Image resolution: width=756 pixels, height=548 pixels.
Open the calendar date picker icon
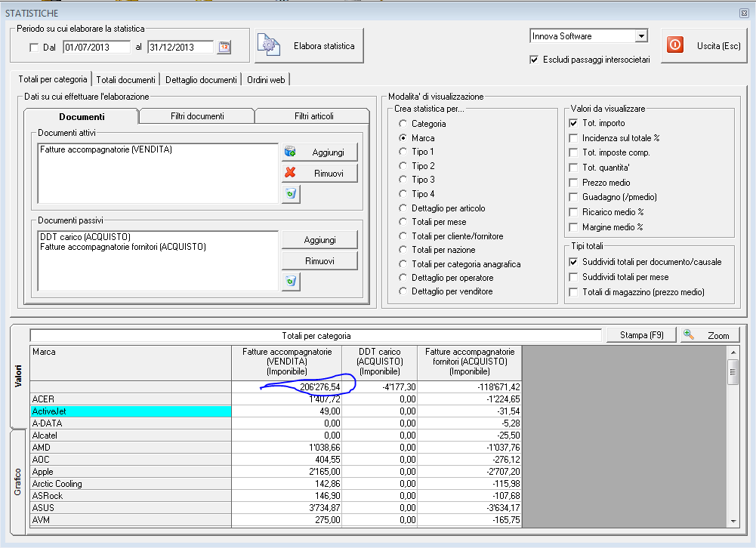224,47
